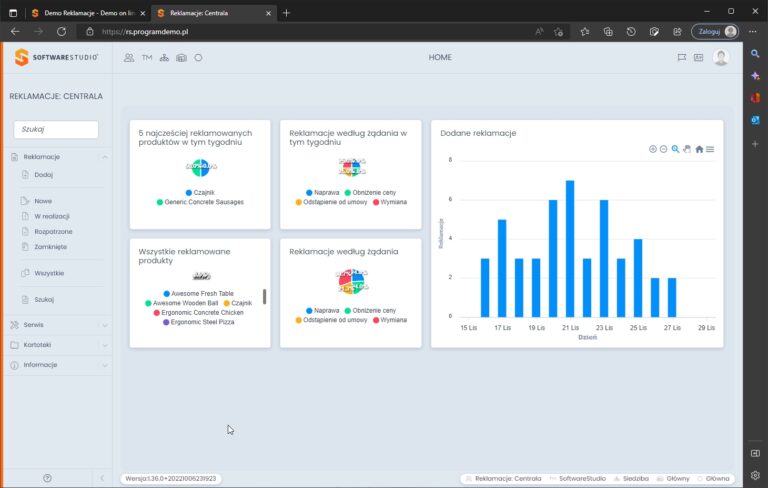Open the chart hamburger menu
768x488 pixels.
click(710, 149)
